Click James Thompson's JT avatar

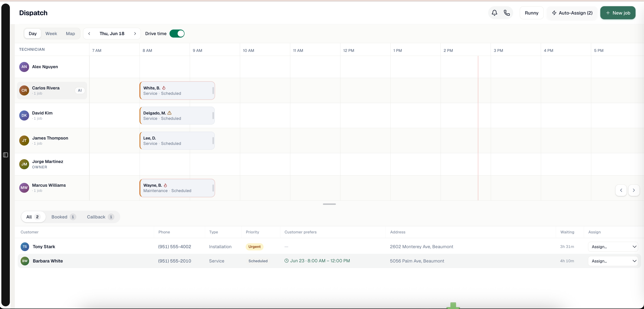[24, 140]
